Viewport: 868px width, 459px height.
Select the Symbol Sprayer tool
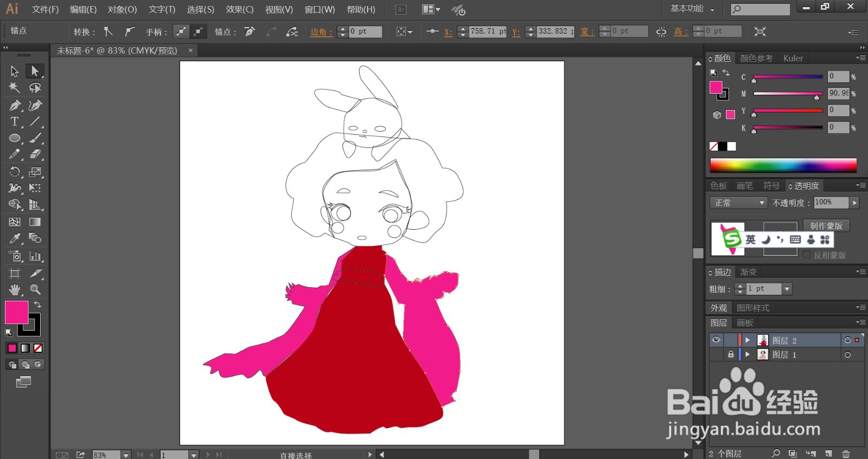point(15,256)
